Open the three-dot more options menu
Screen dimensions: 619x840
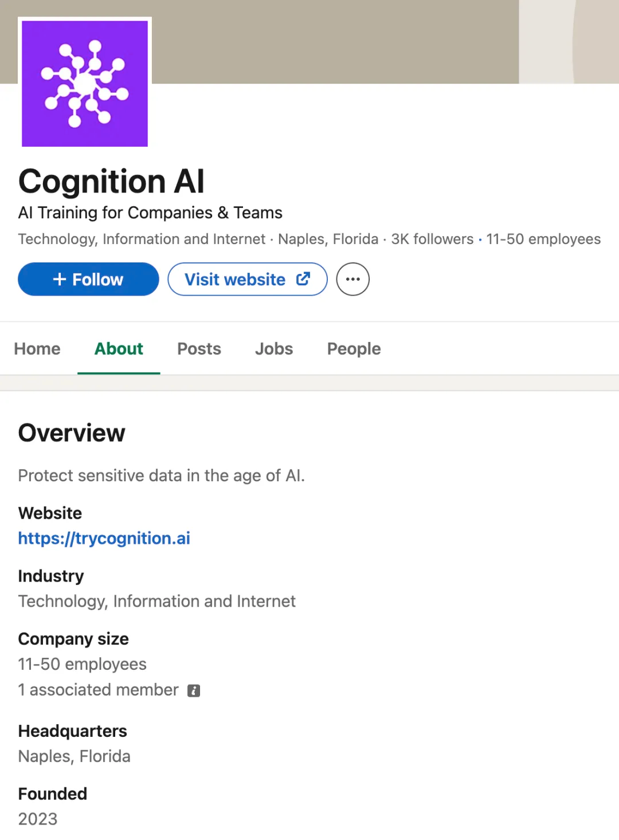pos(352,279)
